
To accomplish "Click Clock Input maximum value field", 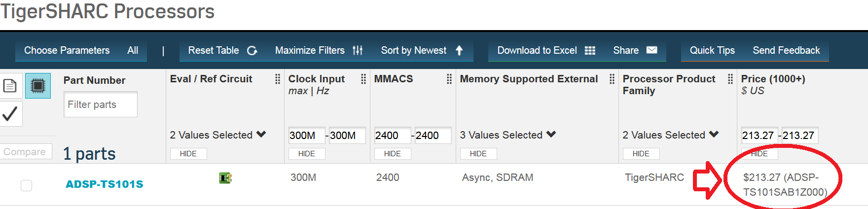I will 347,135.
